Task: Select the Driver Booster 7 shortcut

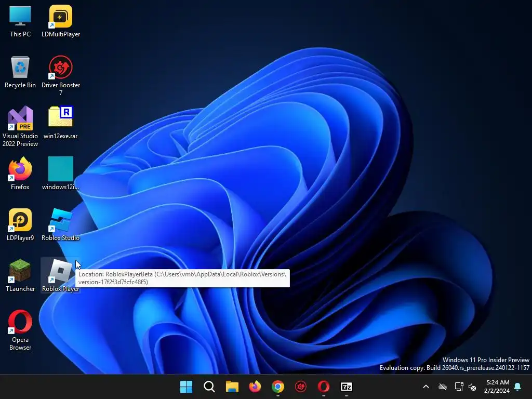Action: point(61,76)
